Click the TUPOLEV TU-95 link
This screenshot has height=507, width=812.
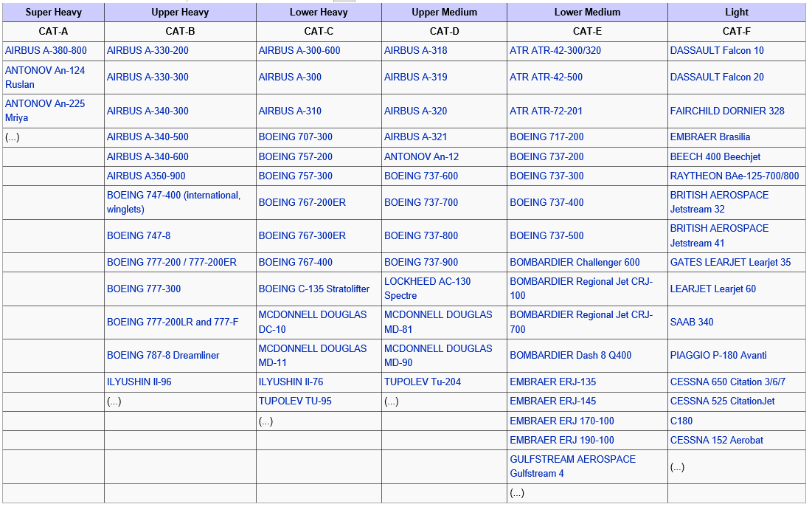tap(295, 401)
